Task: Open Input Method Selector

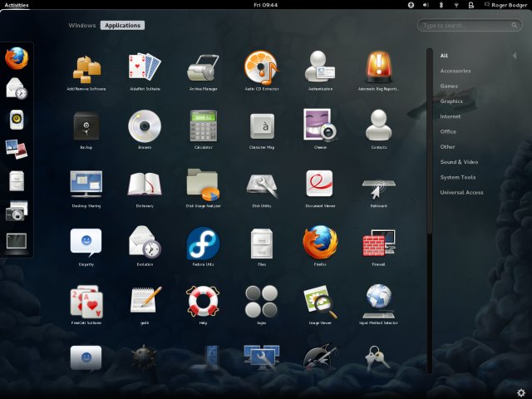Action: coord(379,304)
